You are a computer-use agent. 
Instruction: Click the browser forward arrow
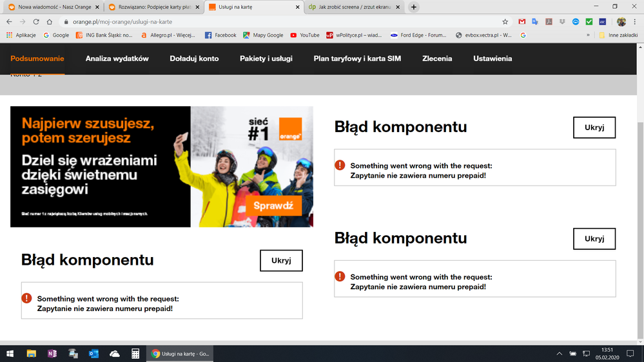click(23, 22)
